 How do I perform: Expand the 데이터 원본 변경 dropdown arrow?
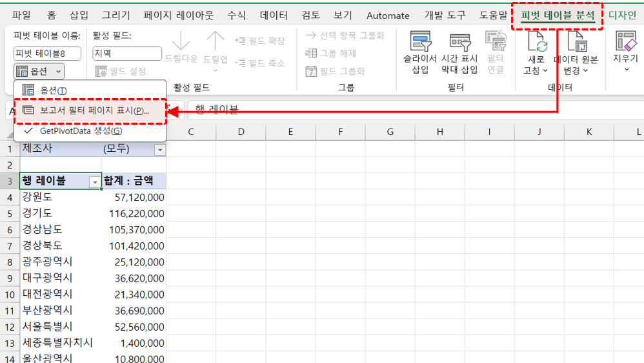(x=586, y=70)
